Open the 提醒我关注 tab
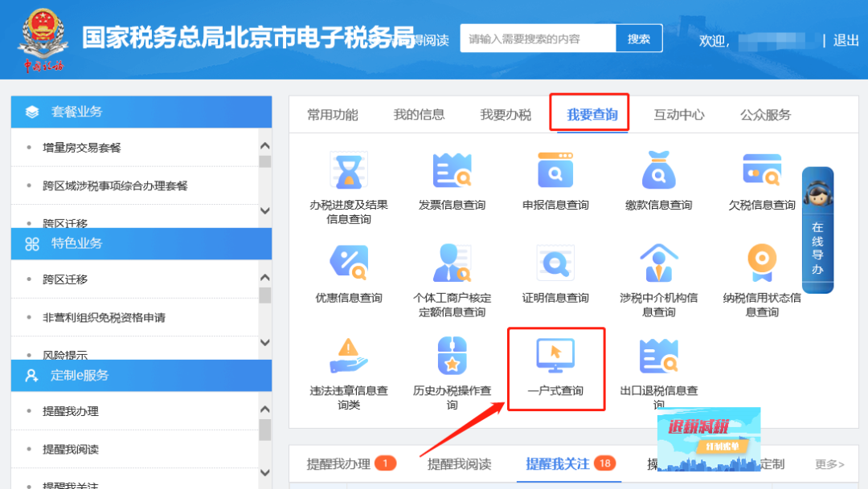Viewport: 868px width, 489px height. pos(558,464)
